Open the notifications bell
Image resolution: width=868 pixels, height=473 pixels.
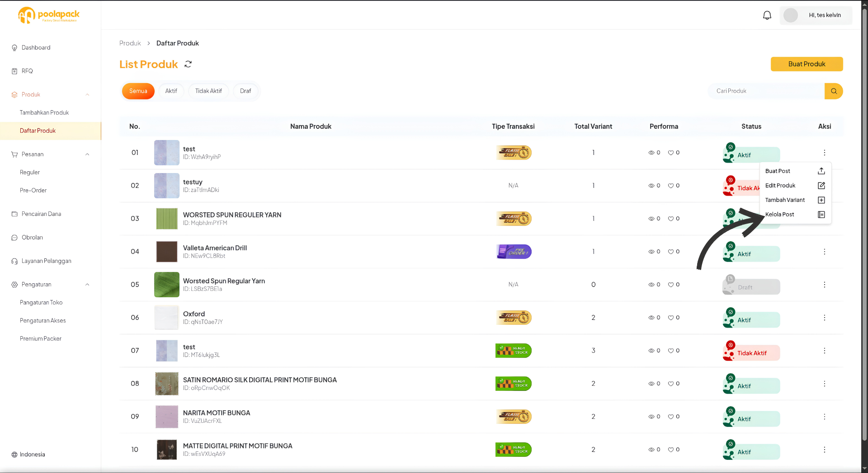[x=767, y=15]
